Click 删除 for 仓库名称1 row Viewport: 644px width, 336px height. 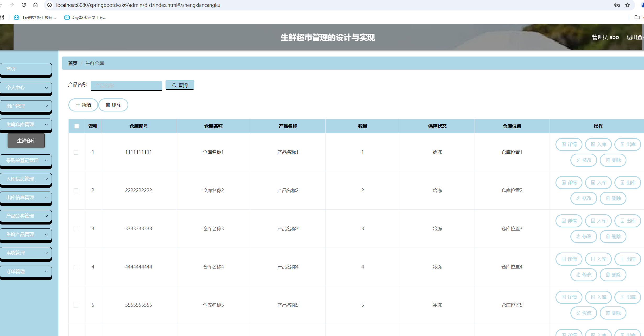[613, 160]
